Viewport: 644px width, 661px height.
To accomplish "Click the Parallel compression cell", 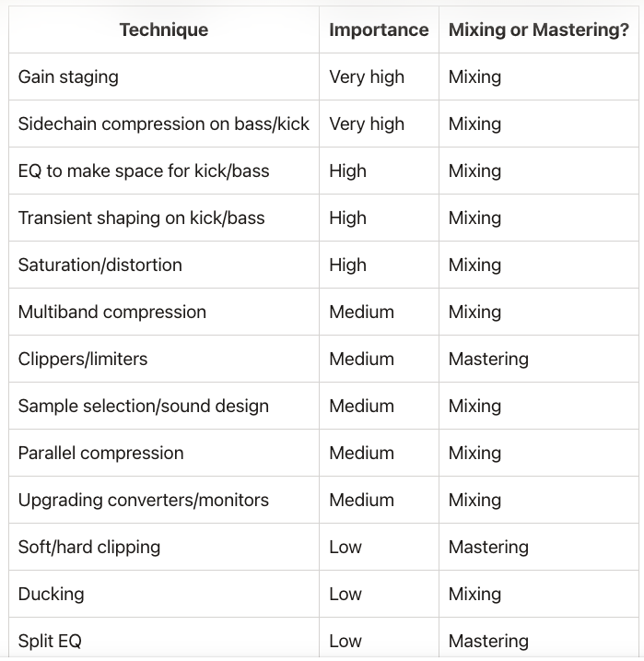I will tap(164, 453).
